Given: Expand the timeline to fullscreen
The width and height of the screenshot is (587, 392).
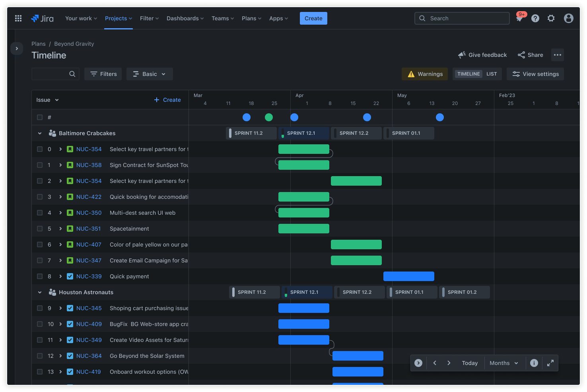Looking at the screenshot, I should tap(550, 363).
